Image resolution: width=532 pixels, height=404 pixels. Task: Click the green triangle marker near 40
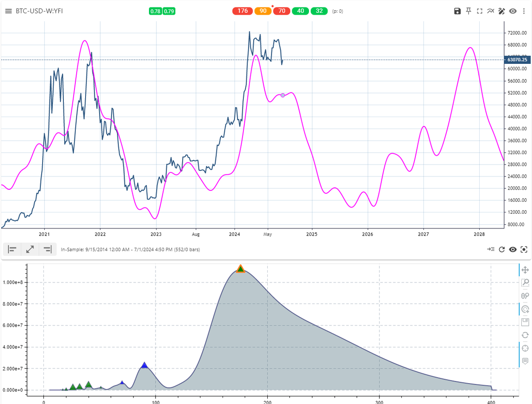pyautogui.click(x=89, y=384)
